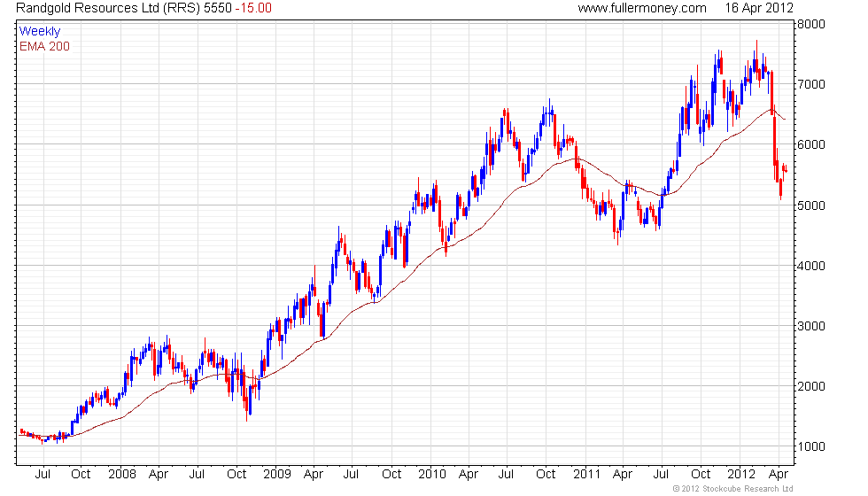
Task: Click the 2011 year label on time axis
Action: 586,475
